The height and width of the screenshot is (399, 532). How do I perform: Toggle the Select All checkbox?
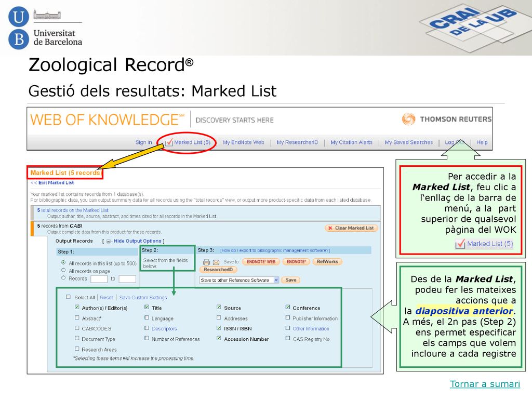tap(68, 297)
